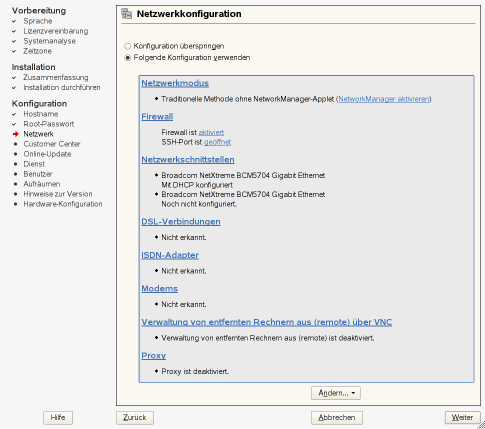This screenshot has width=485, height=429.
Task: Click NetworkManager aktivieren link
Action: coord(384,99)
